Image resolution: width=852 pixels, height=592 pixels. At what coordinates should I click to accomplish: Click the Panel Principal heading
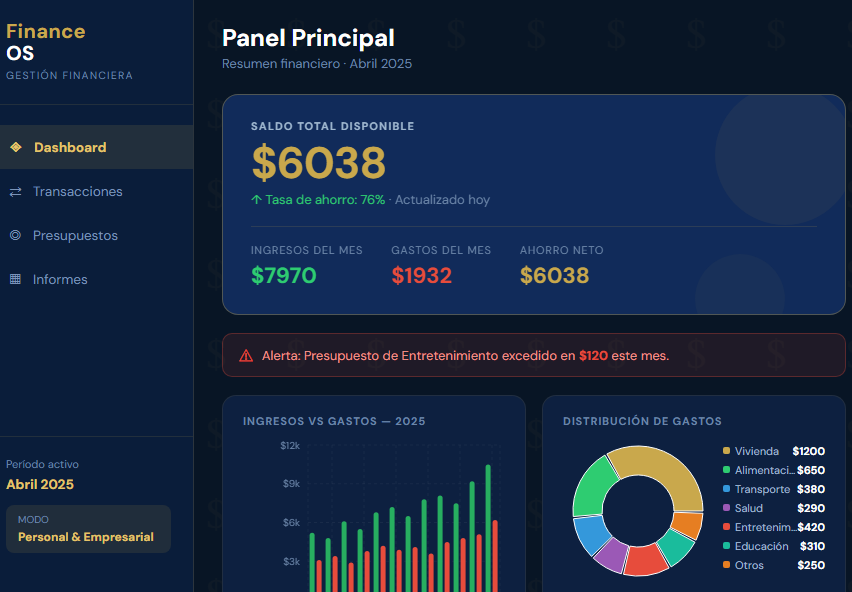pos(308,38)
